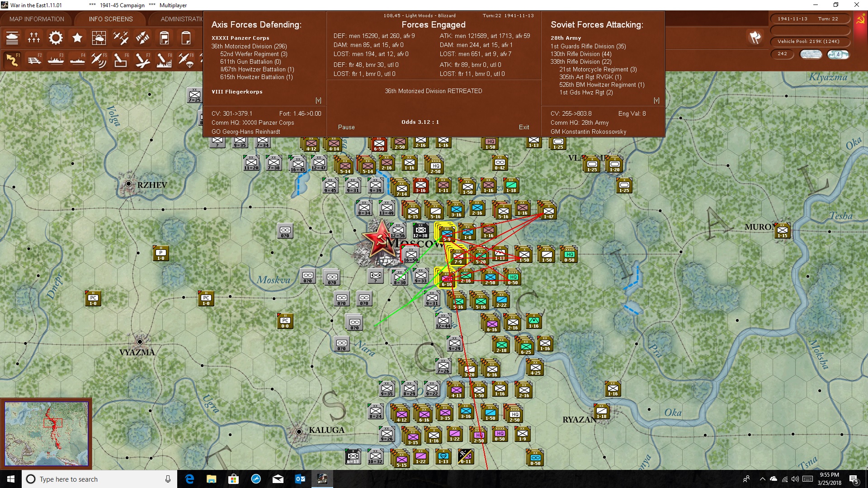
Task: Show the weather map grid icon
Action: [x=99, y=38]
